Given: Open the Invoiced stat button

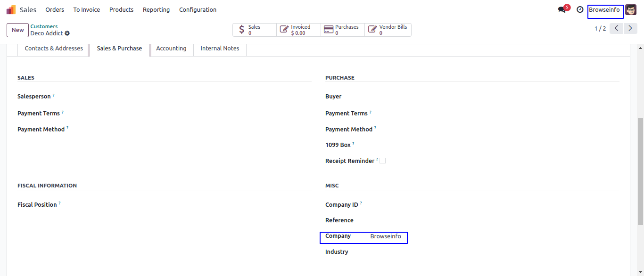Looking at the screenshot, I should (x=298, y=30).
